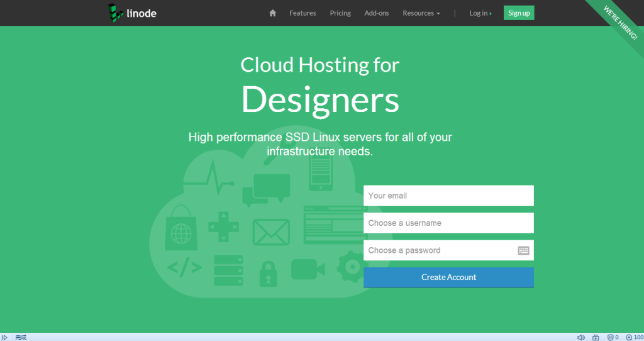This screenshot has height=341, width=644.
Task: Focus the Your email field
Action: click(448, 196)
